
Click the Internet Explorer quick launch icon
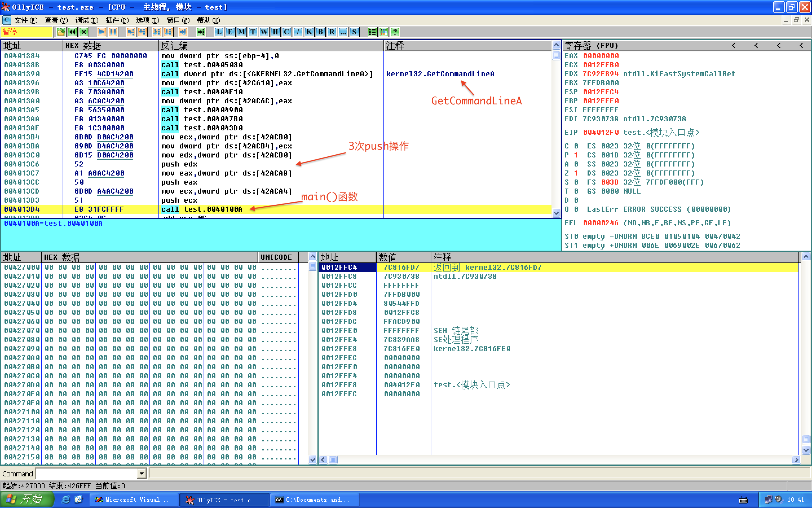tap(66, 500)
